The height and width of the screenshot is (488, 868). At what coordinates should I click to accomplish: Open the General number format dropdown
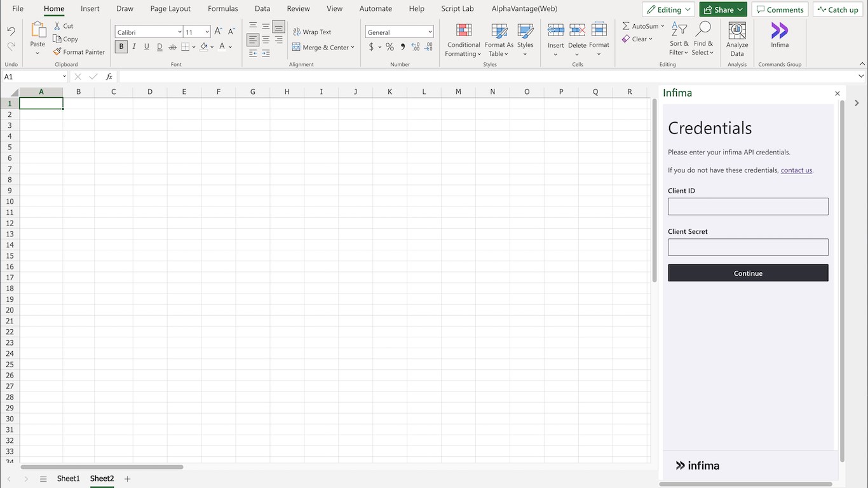430,32
